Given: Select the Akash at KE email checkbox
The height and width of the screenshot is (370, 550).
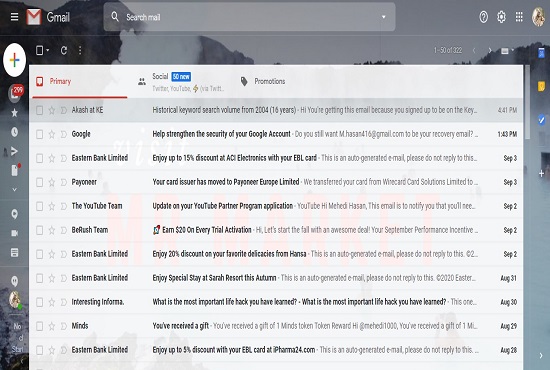Looking at the screenshot, I should [x=40, y=110].
